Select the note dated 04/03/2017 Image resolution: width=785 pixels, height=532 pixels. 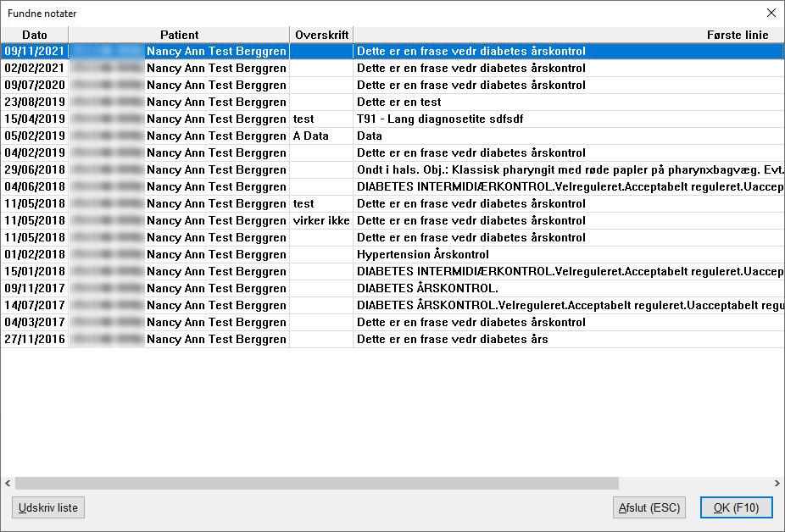(x=392, y=322)
